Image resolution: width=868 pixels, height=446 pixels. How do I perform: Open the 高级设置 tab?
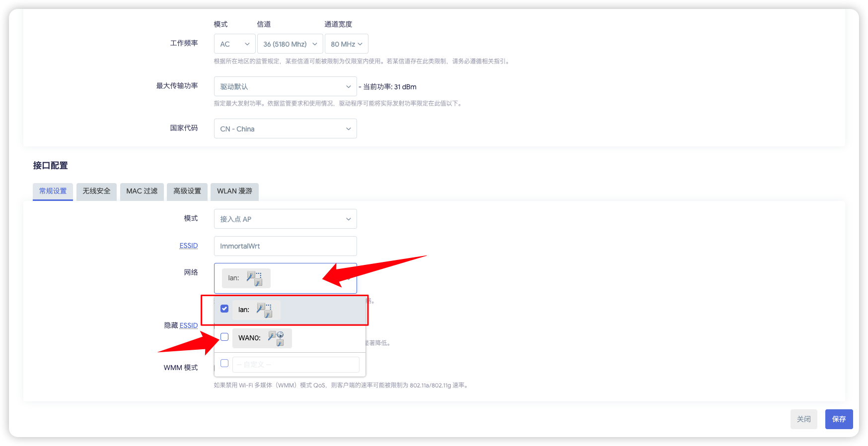click(187, 191)
